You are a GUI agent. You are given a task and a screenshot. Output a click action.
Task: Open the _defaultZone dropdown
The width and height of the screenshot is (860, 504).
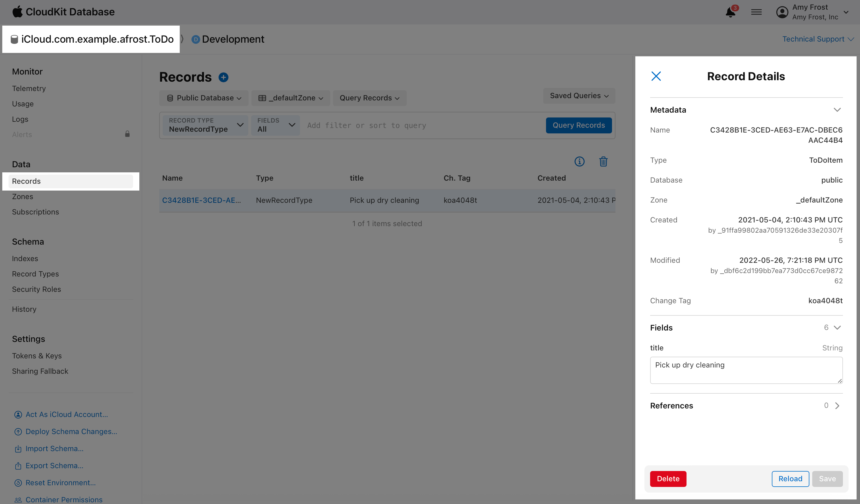(291, 98)
